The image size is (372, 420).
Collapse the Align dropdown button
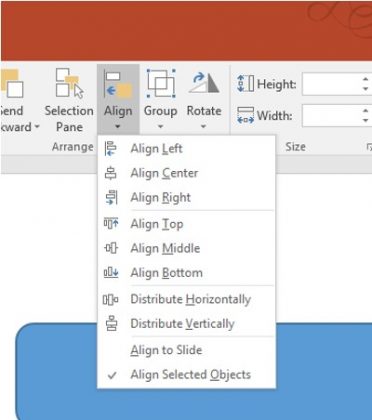coord(118,99)
